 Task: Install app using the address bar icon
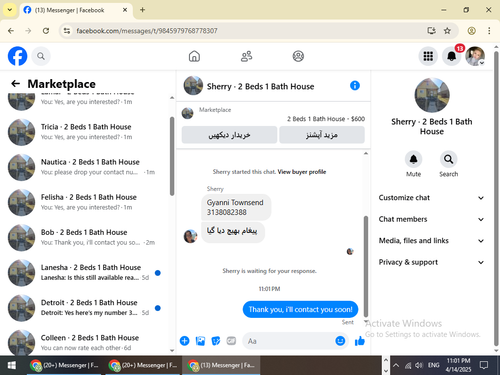(x=431, y=31)
